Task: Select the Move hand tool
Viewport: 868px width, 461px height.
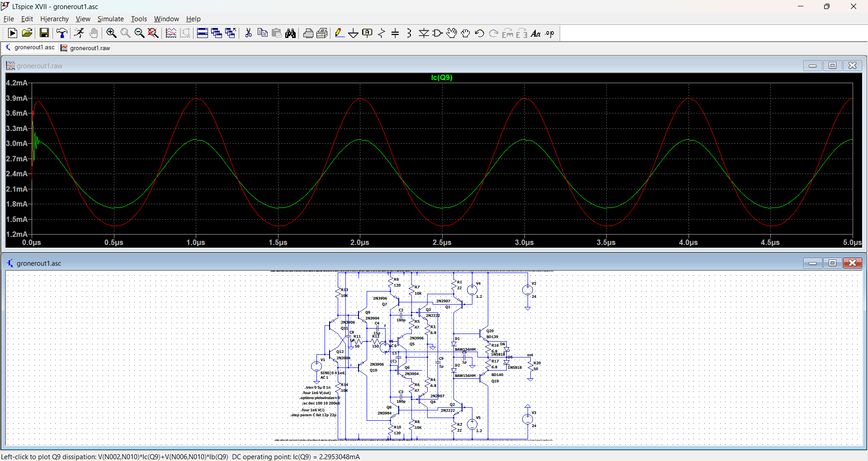Action: point(452,33)
